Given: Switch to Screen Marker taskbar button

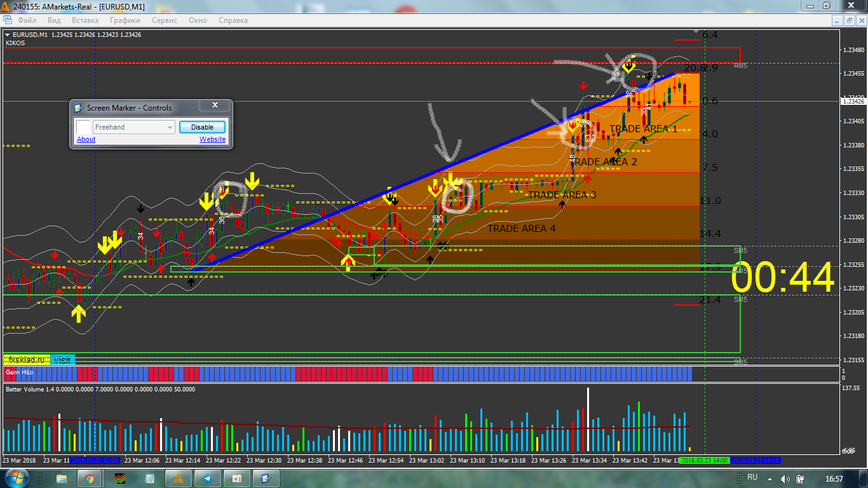Looking at the screenshot, I should point(266,478).
